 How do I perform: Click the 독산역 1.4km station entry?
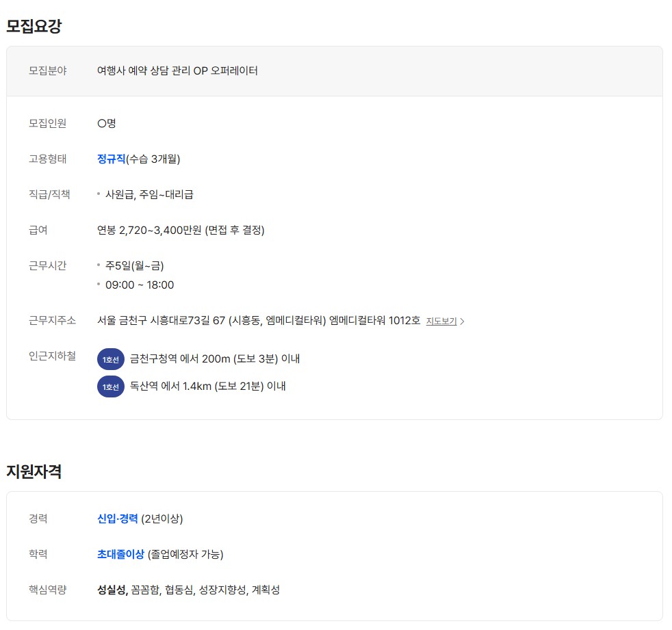208,386
